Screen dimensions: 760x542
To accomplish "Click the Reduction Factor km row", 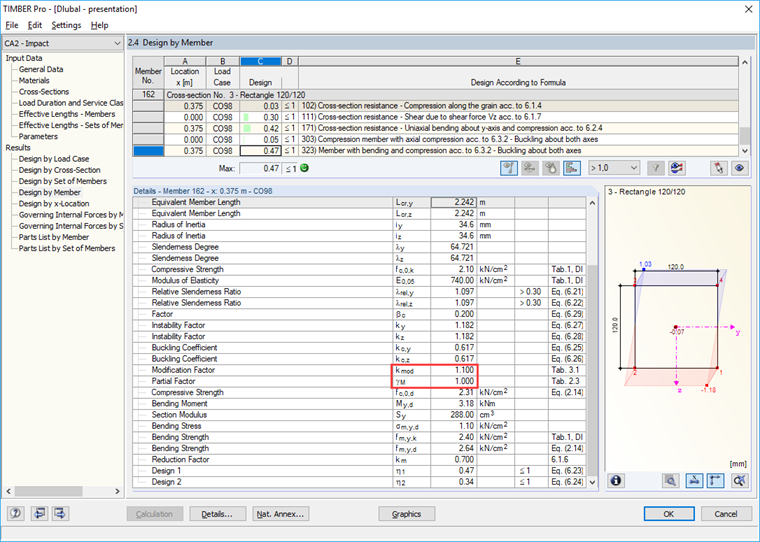I will tap(359, 460).
